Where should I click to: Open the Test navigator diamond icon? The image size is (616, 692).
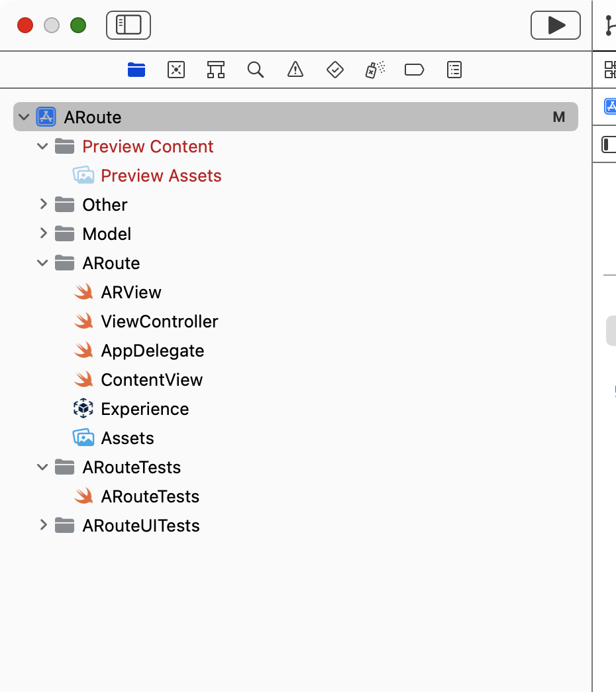[334, 70]
